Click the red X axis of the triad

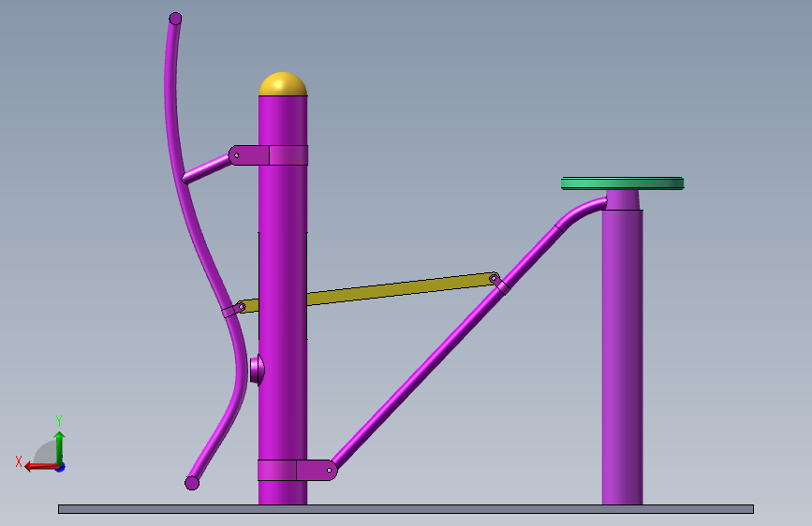[41, 466]
